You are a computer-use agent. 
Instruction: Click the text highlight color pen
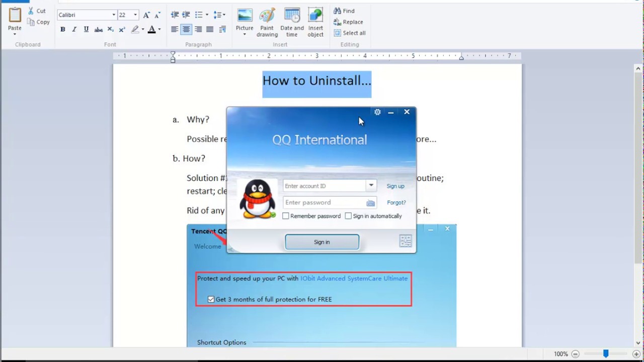135,30
